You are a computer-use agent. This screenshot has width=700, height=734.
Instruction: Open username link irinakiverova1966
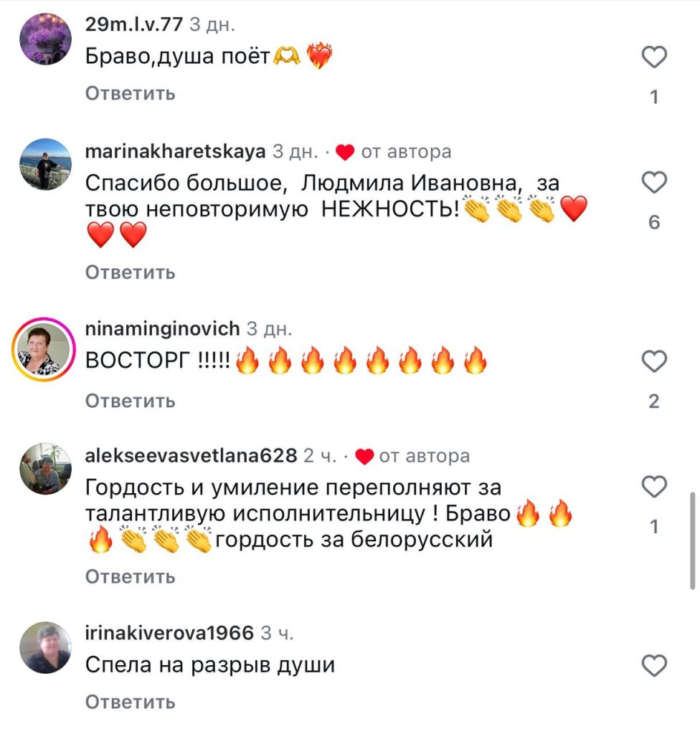(x=169, y=633)
